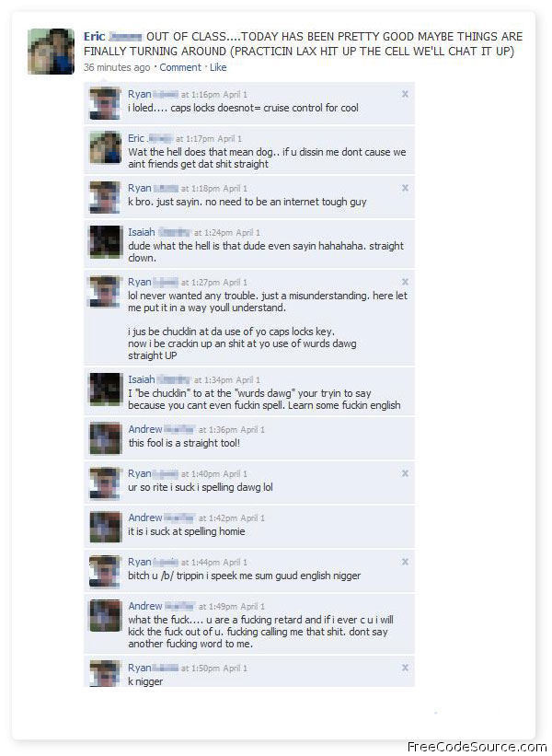Click the Comment link under Eric's status
Image resolution: width=552 pixels, height=756 pixels.
[x=180, y=67]
